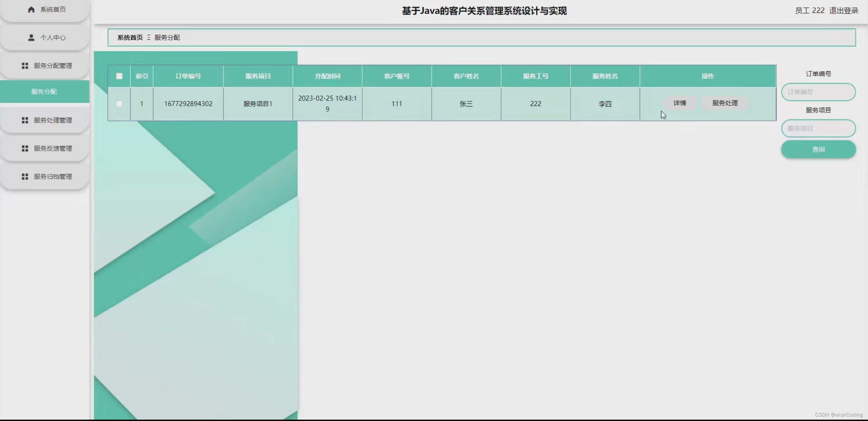Viewport: 868px width, 421px height.
Task: Click the 详情 button in row 1
Action: click(679, 103)
